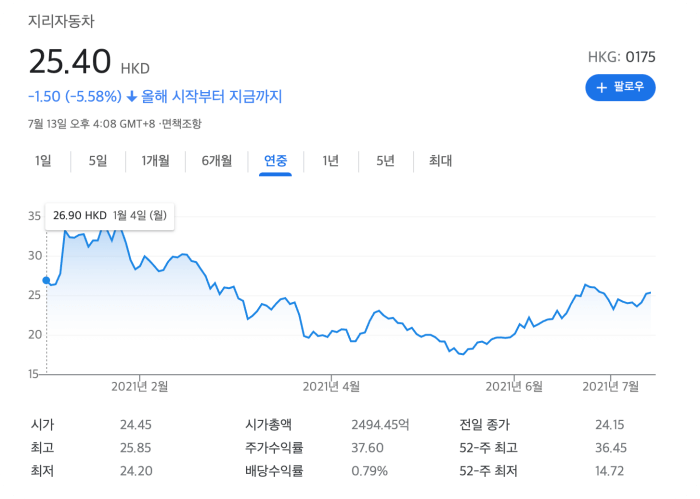Click the down arrow icon beside change percentage
The image size is (700, 499).
tap(132, 96)
